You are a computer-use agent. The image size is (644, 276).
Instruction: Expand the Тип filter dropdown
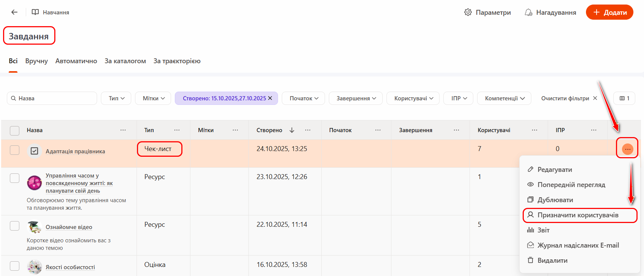[x=116, y=98]
